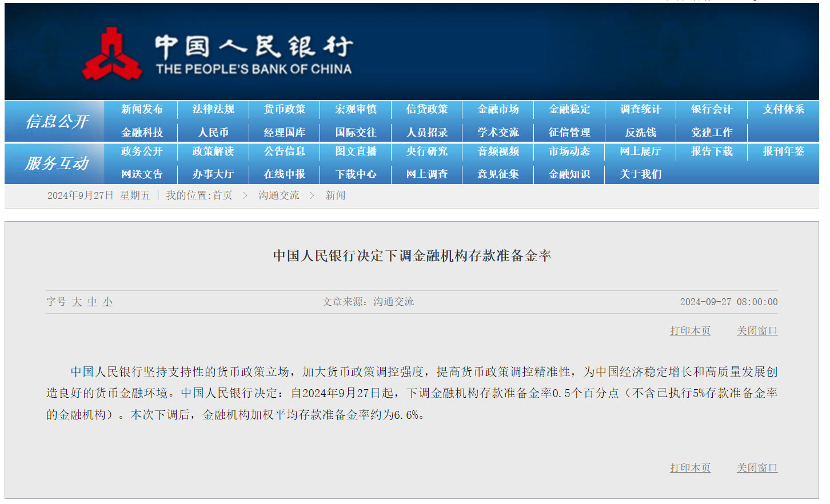Select 人员招录 in the menu
Screen dimensions: 830x504
427,133
